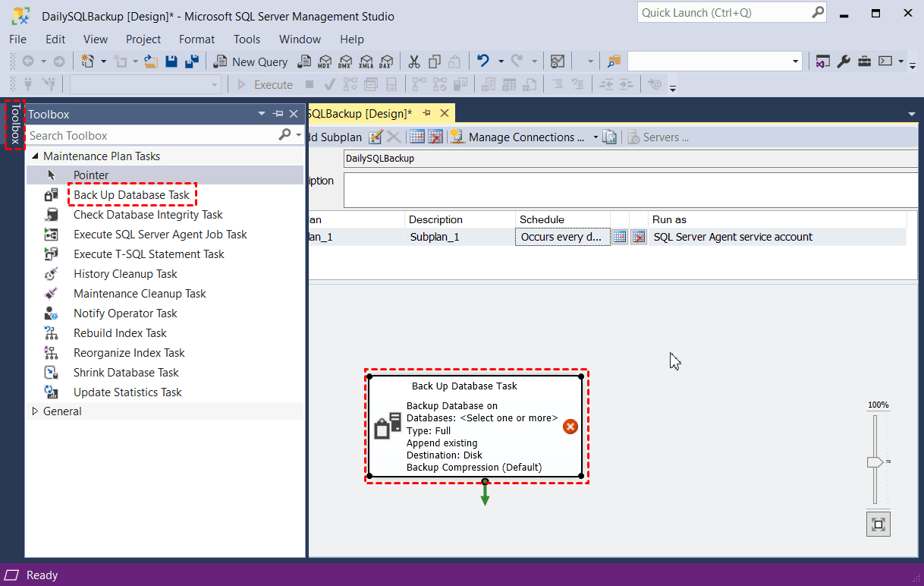The width and height of the screenshot is (924, 586).
Task: Click the DAX query icon
Action: [387, 61]
